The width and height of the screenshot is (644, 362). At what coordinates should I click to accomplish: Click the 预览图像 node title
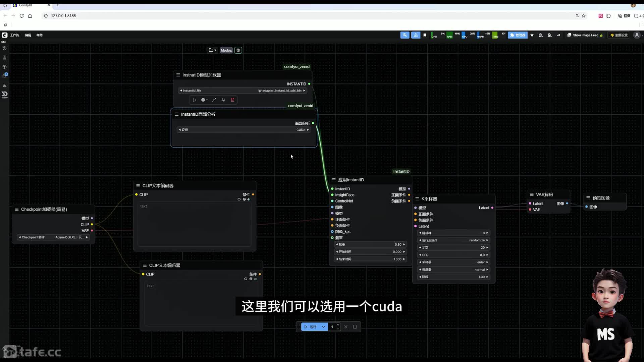[601, 198]
